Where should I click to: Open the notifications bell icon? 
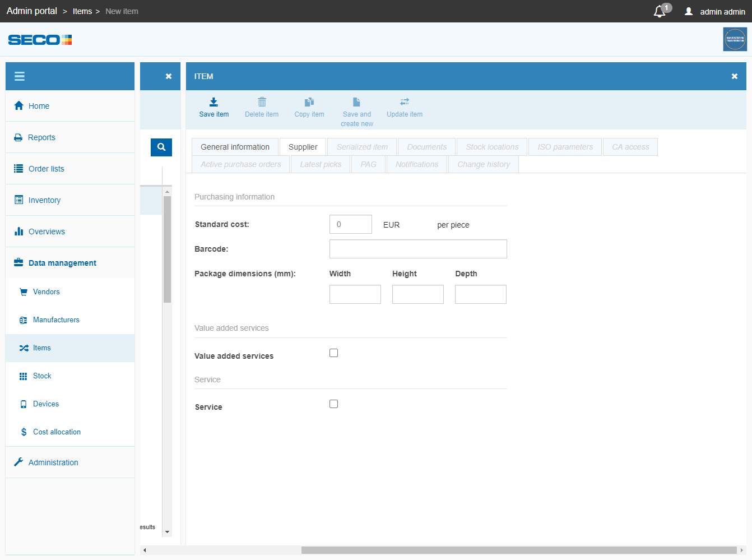(660, 11)
